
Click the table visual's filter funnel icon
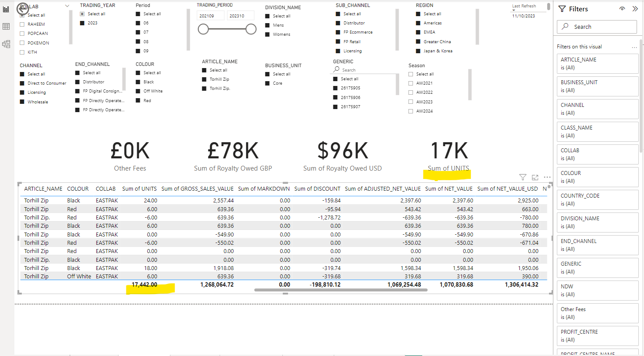click(523, 177)
